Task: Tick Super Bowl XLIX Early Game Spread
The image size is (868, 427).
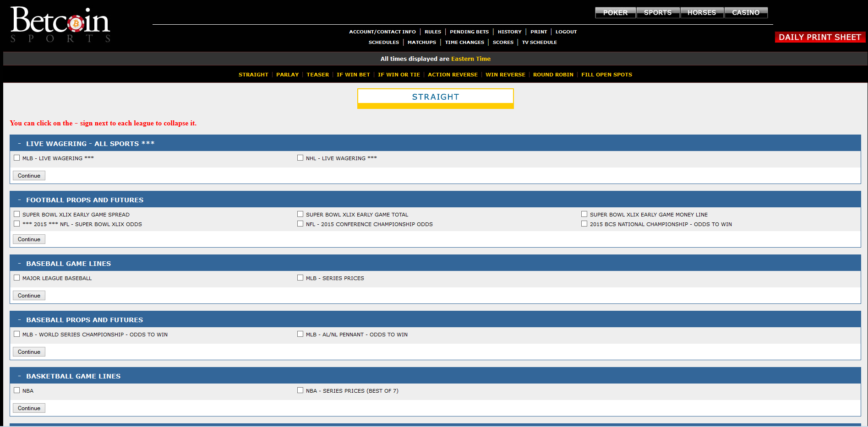Action: tap(17, 214)
